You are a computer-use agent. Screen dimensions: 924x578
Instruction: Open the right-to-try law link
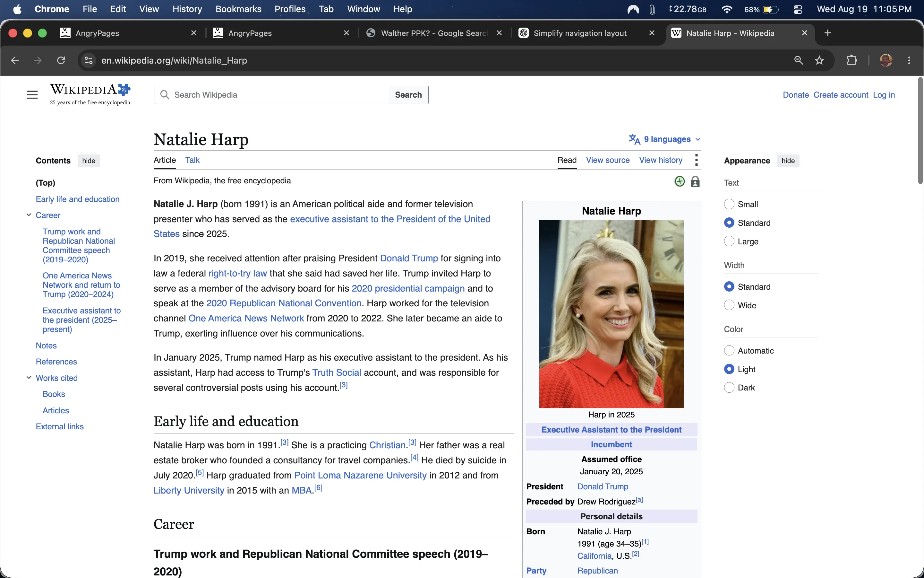click(237, 273)
